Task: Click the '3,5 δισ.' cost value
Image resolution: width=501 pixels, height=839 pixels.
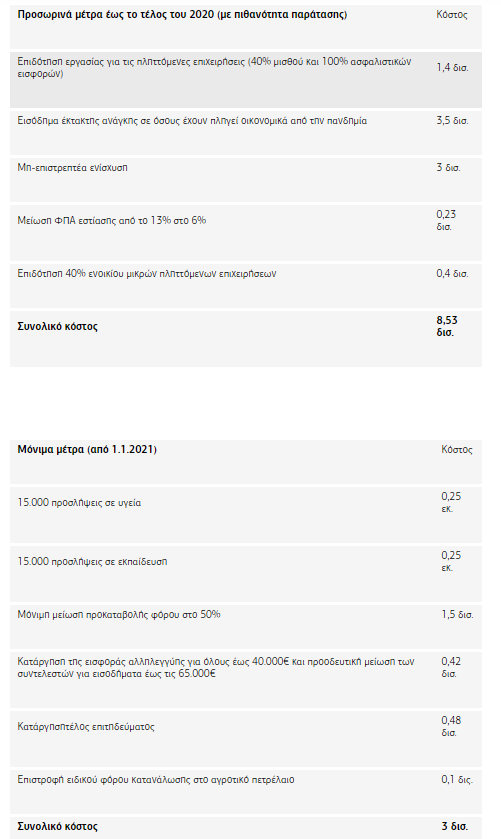Action: tap(452, 121)
